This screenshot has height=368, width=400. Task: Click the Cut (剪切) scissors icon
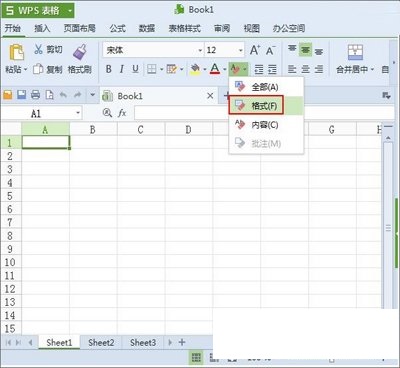coord(38,50)
